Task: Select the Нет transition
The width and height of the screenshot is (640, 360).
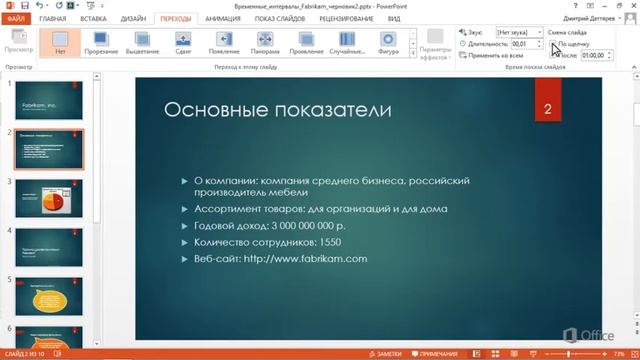Action: 60,42
